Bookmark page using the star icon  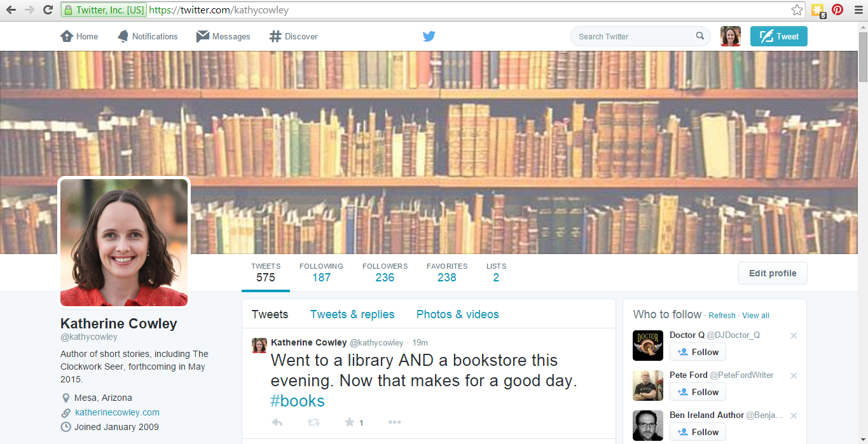pyautogui.click(x=797, y=10)
